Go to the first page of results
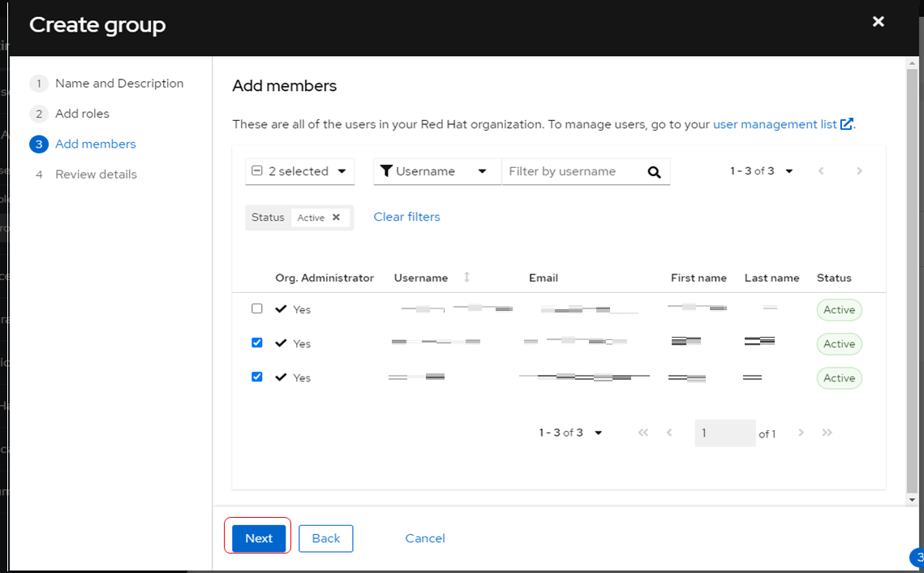The height and width of the screenshot is (573, 924). (643, 433)
